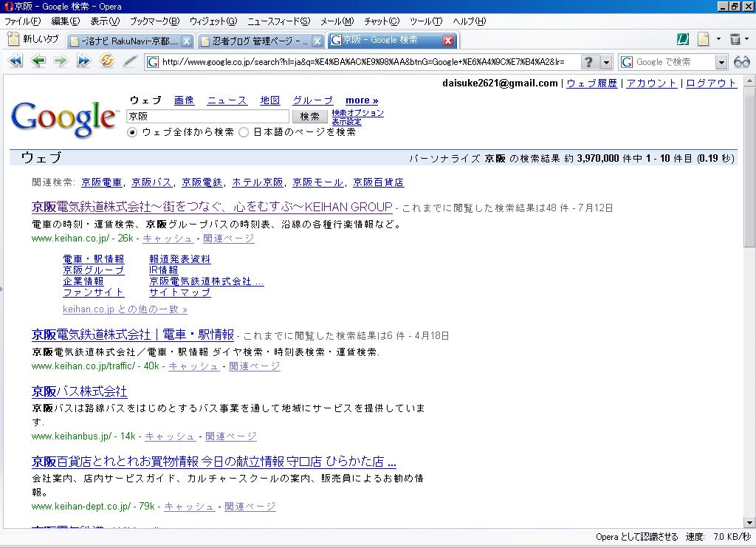This screenshot has height=548, width=756.
Task: Open the ブックマーク menu
Action: 154,21
